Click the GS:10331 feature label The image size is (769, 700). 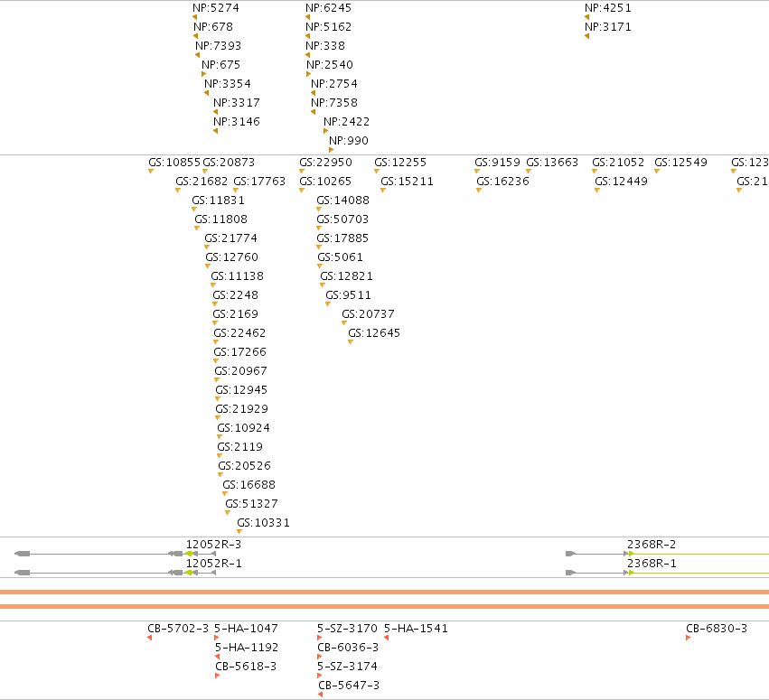[x=263, y=524]
